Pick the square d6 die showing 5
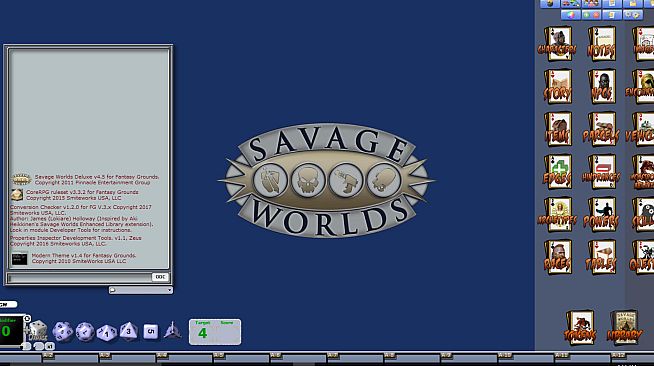Image resolution: width=654 pixels, height=366 pixels. [151, 331]
